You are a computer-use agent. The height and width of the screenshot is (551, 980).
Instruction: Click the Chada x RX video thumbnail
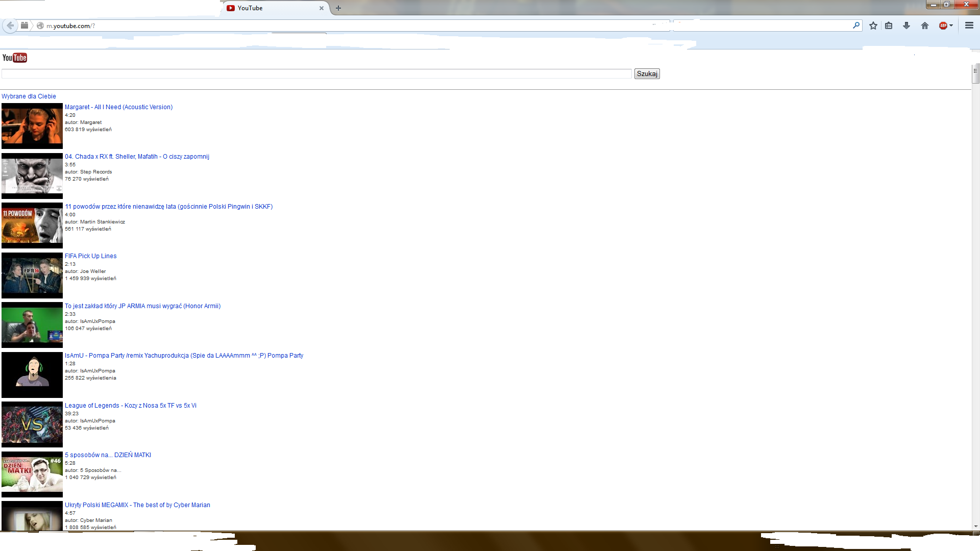(x=32, y=176)
